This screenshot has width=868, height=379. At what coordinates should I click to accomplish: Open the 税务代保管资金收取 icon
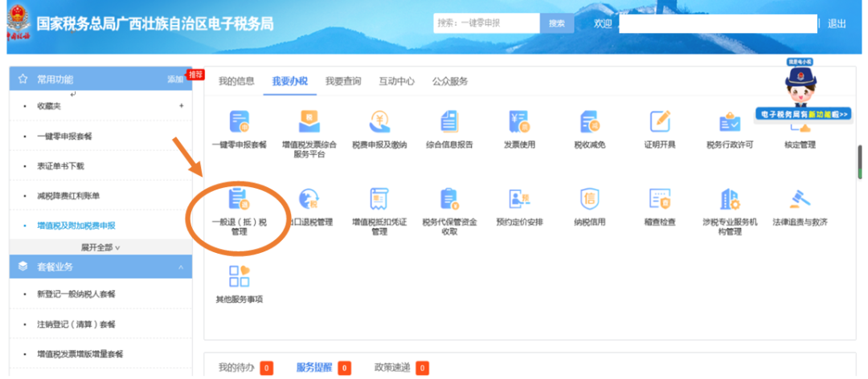coord(449,199)
